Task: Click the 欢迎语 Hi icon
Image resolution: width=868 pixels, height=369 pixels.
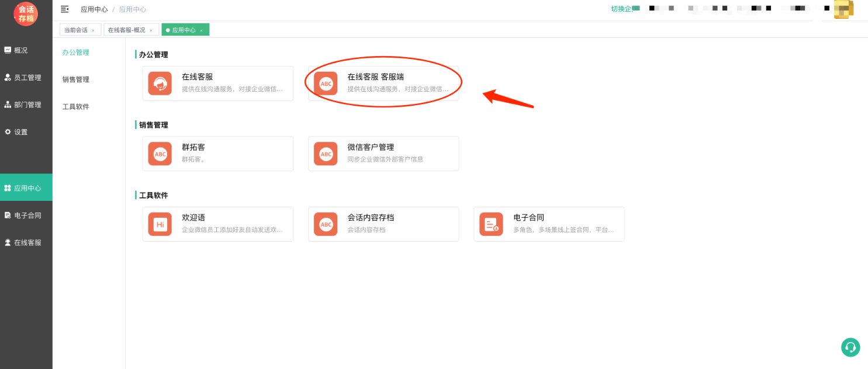Action: point(160,224)
